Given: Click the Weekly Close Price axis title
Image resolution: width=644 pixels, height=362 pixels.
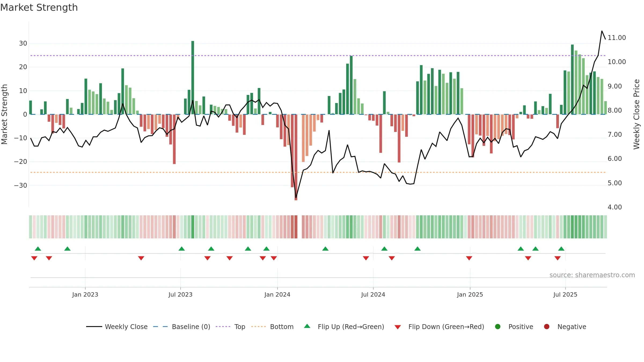Looking at the screenshot, I should tap(636, 114).
